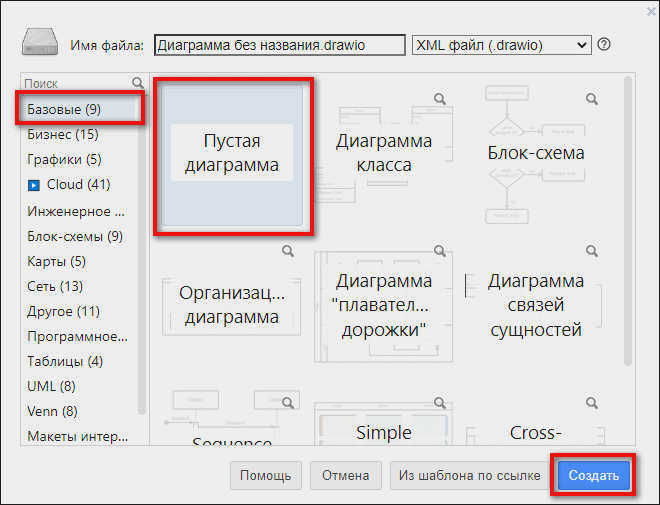Preview the Организационная диаграмма template via magnifier

pyautogui.click(x=288, y=251)
